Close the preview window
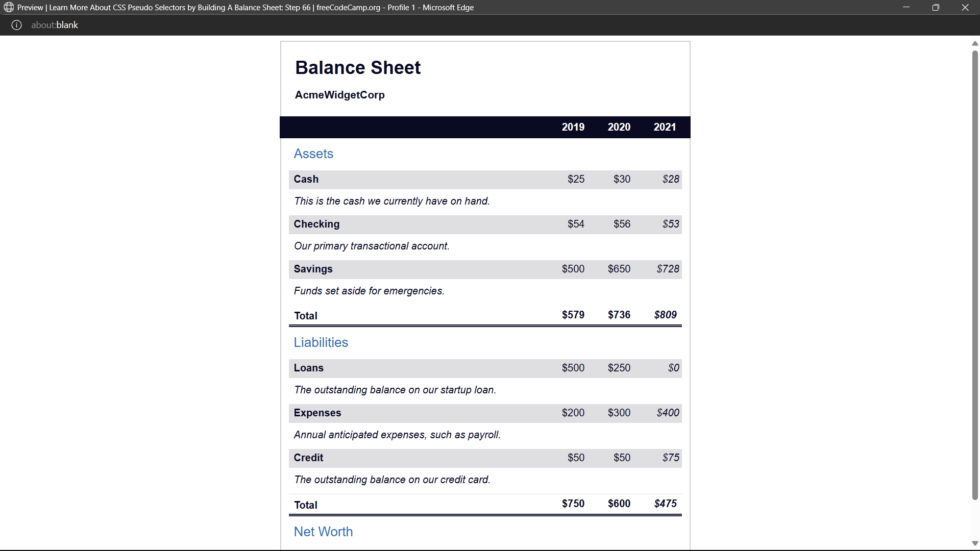Screen dimensions: 980x551 965,7
